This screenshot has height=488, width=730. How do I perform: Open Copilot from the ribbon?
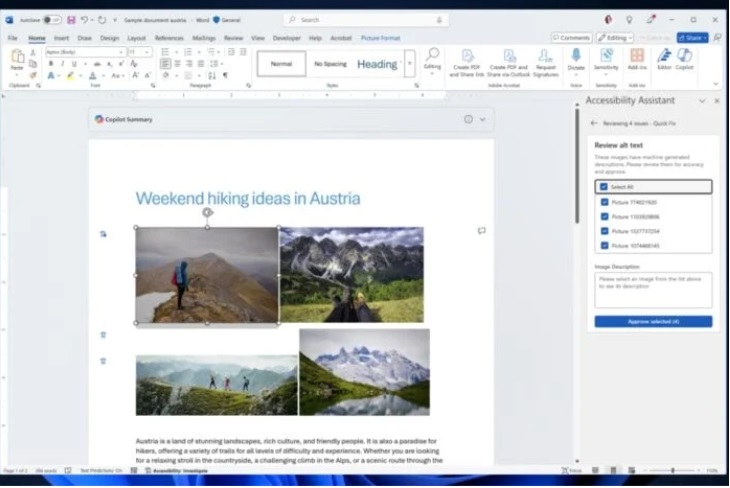684,59
